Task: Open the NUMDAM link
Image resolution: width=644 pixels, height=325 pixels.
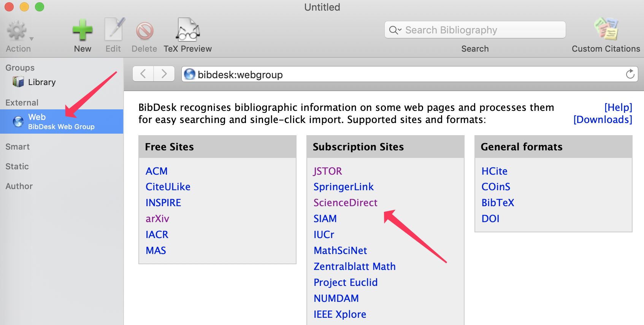Action: click(336, 298)
